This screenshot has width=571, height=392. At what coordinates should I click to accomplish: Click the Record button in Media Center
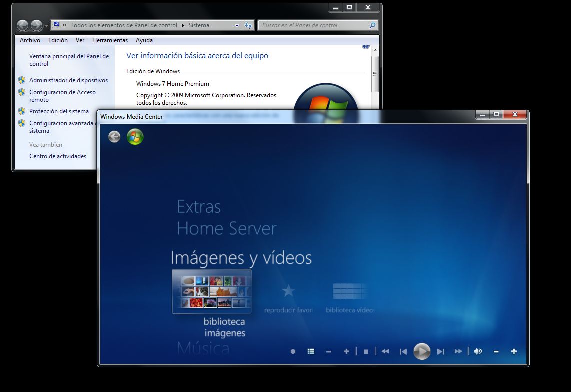click(293, 352)
